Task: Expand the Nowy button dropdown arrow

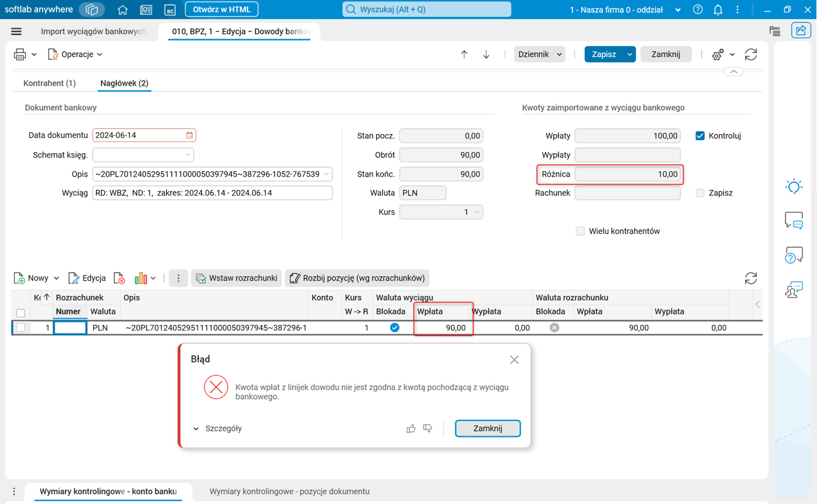Action: point(56,278)
